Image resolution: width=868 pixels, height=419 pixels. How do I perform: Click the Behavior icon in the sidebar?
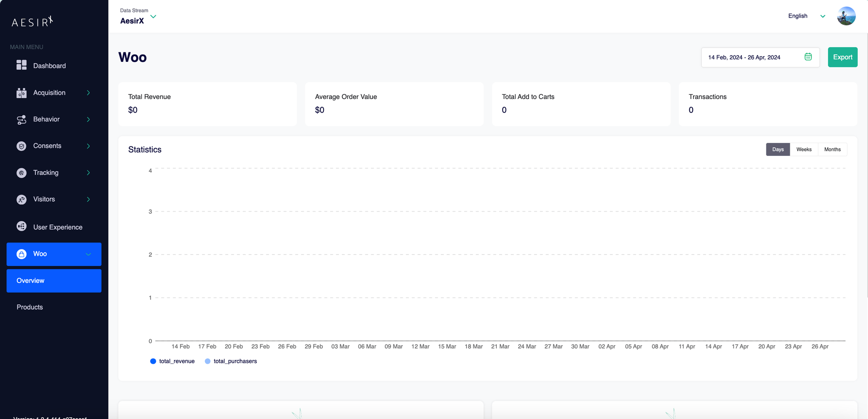coord(21,119)
